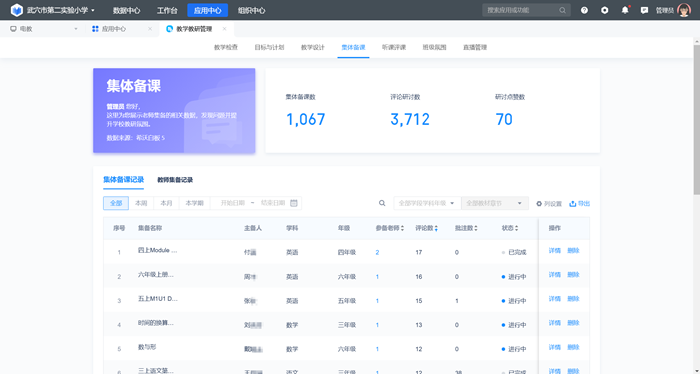Click the 开始日期 field
700x374 pixels.
coord(233,203)
